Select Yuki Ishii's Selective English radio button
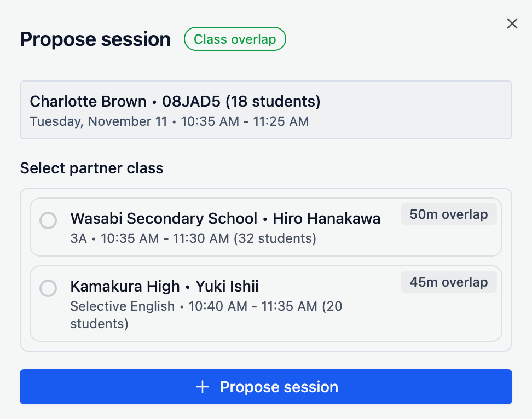 pyautogui.click(x=48, y=288)
